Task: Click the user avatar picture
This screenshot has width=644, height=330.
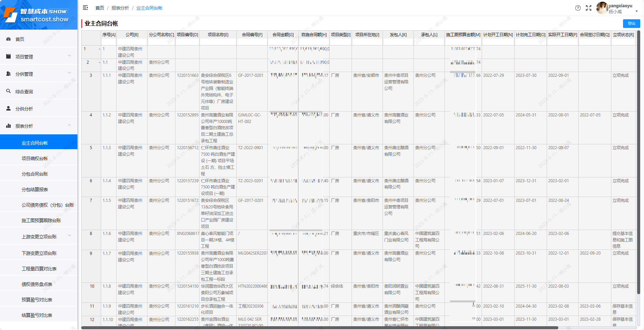Action: point(602,8)
